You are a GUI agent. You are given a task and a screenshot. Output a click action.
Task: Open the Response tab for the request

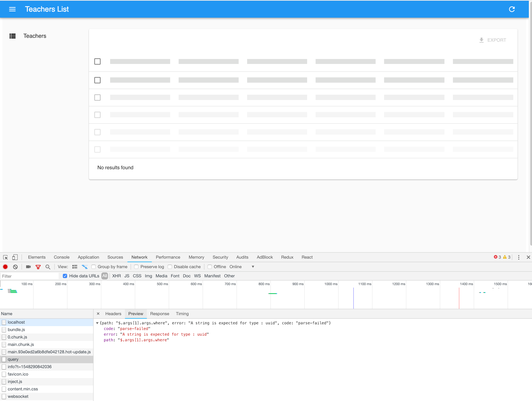point(160,314)
